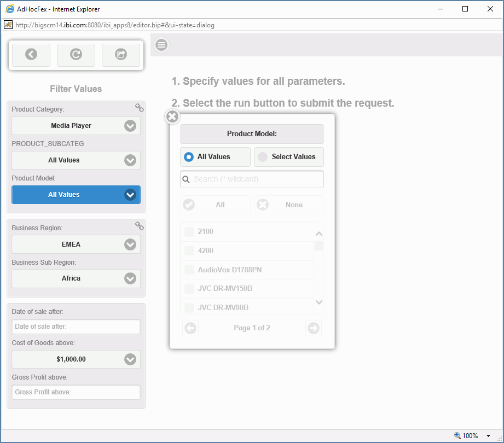Screen dimensions: 504x443
Task: Advance to page 2 with the right arrow icon
Action: [x=313, y=328]
